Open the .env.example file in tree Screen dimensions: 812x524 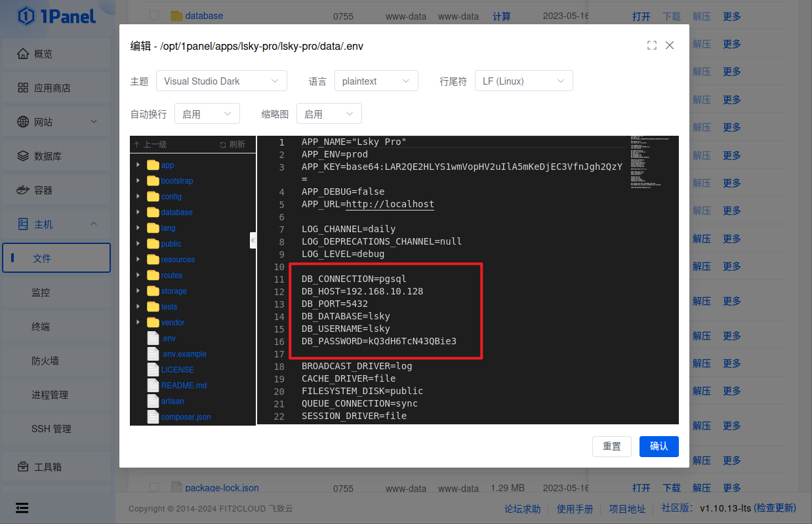click(x=184, y=354)
